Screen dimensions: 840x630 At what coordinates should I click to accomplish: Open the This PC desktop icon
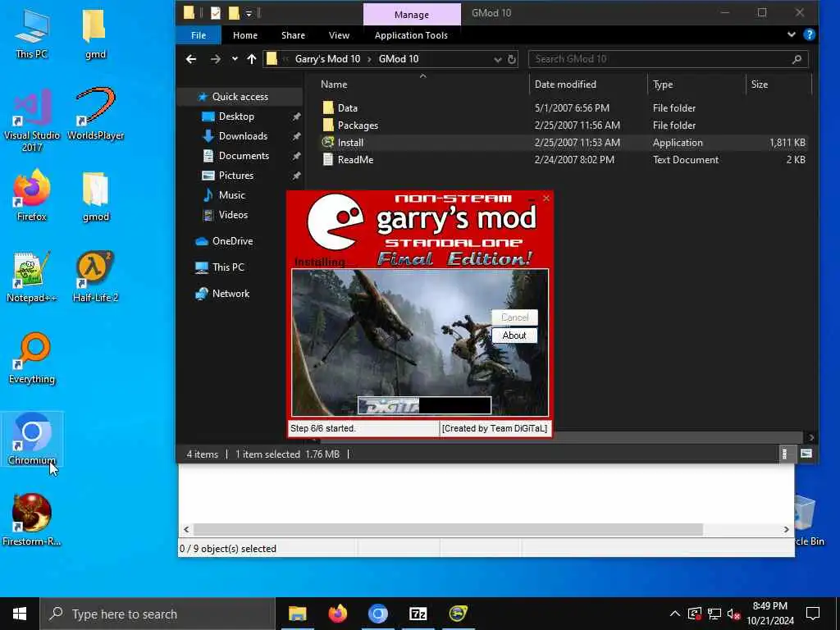pos(31,34)
